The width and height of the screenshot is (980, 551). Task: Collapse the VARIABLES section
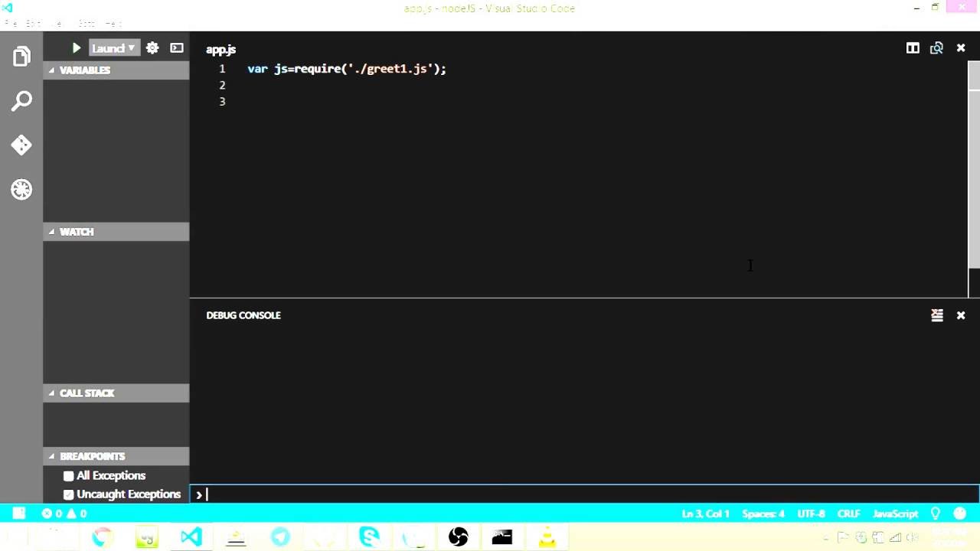point(116,70)
